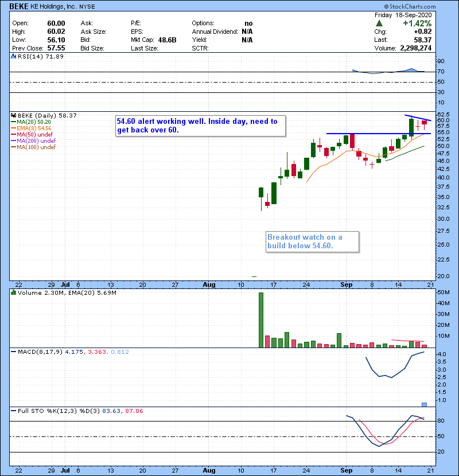Click the MACD legend line marker
Image resolution: width=459 pixels, height=476 pixels.
[x=13, y=352]
